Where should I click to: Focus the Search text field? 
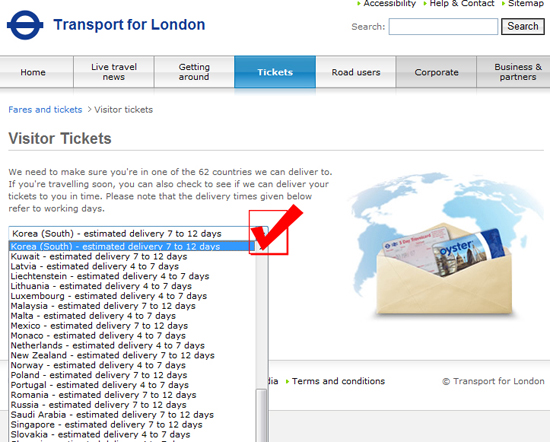pos(443,26)
